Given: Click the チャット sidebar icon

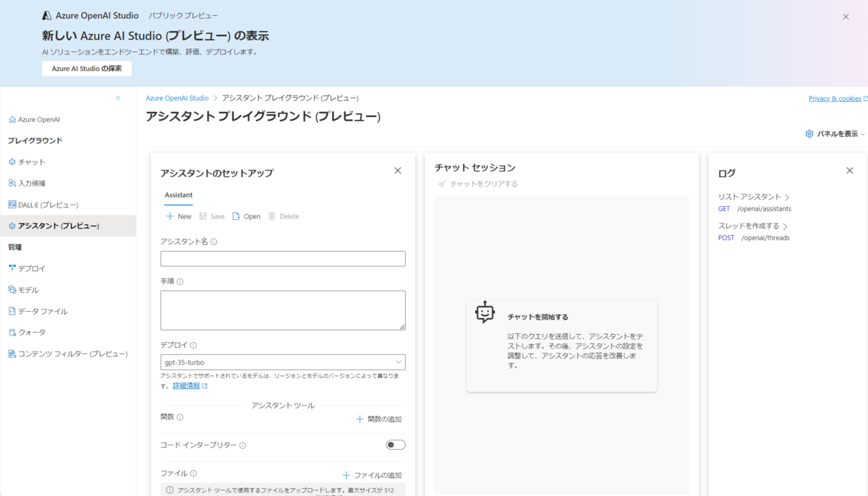Looking at the screenshot, I should [x=12, y=162].
